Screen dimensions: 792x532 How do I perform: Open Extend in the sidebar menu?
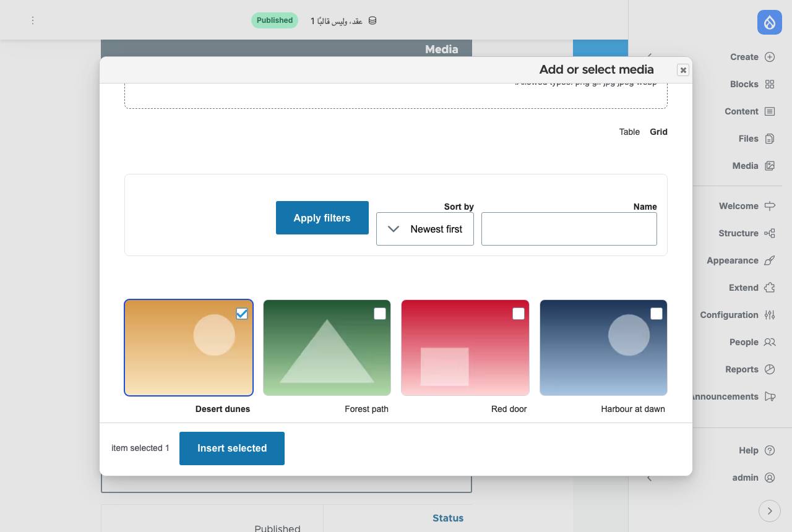pyautogui.click(x=744, y=288)
